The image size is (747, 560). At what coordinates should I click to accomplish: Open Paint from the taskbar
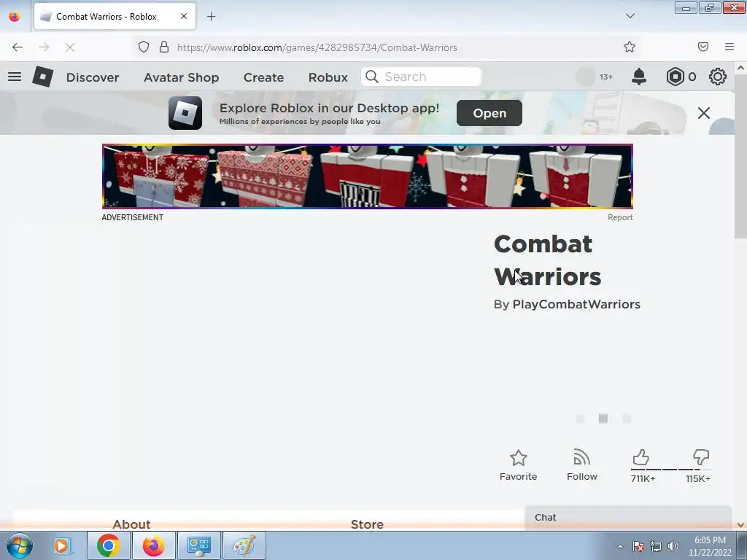(x=244, y=545)
